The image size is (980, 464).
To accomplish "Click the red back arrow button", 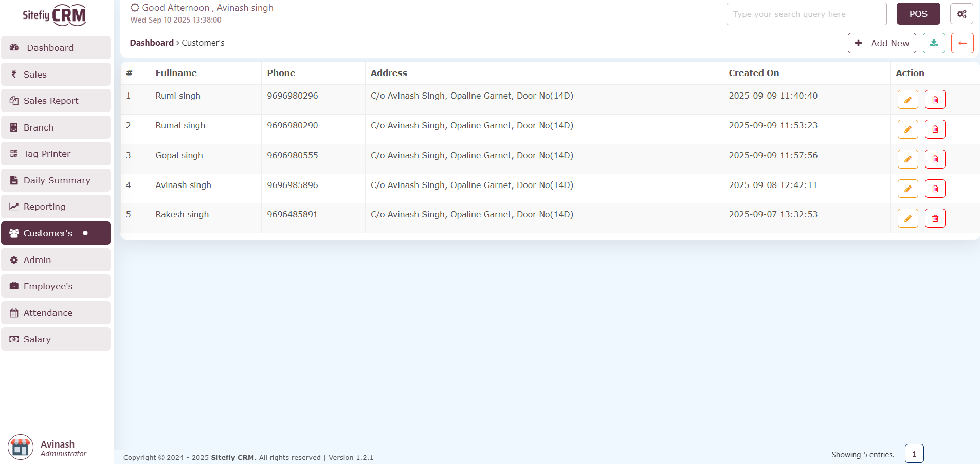I will point(962,43).
